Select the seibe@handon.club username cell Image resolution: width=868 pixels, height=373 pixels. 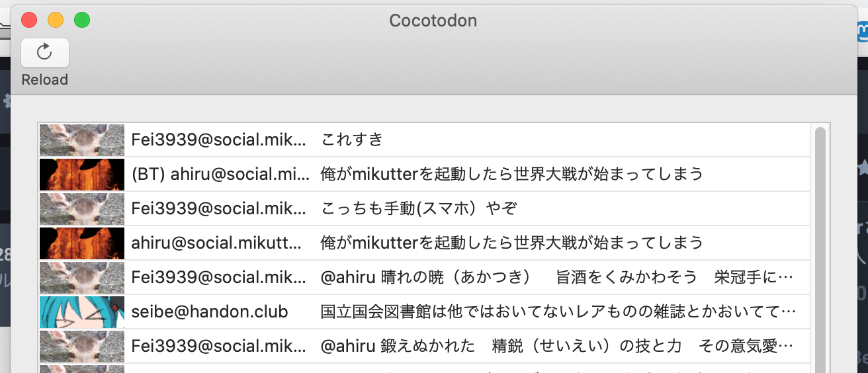tap(210, 312)
